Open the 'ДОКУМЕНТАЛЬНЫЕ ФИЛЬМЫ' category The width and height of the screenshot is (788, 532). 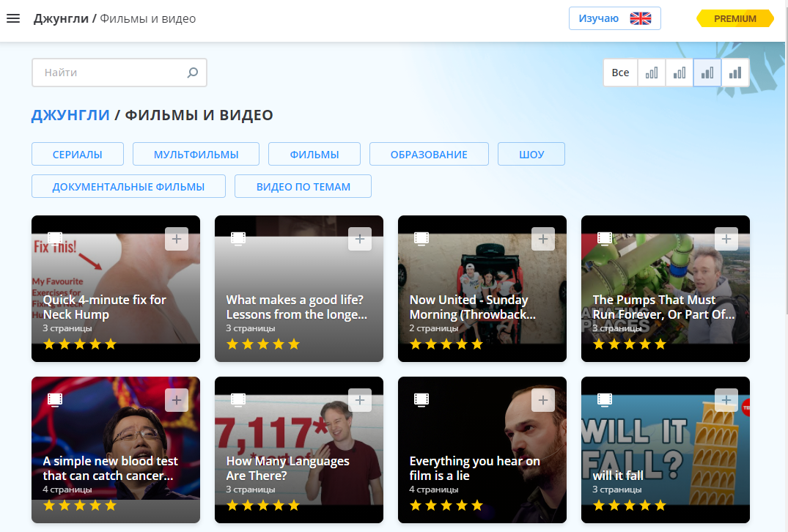(x=129, y=186)
